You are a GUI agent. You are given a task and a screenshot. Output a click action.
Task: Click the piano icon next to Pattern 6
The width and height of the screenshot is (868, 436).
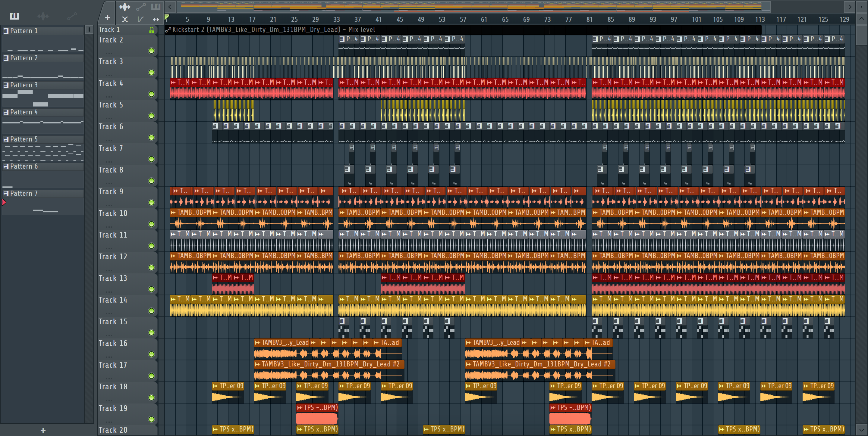pyautogui.click(x=6, y=166)
